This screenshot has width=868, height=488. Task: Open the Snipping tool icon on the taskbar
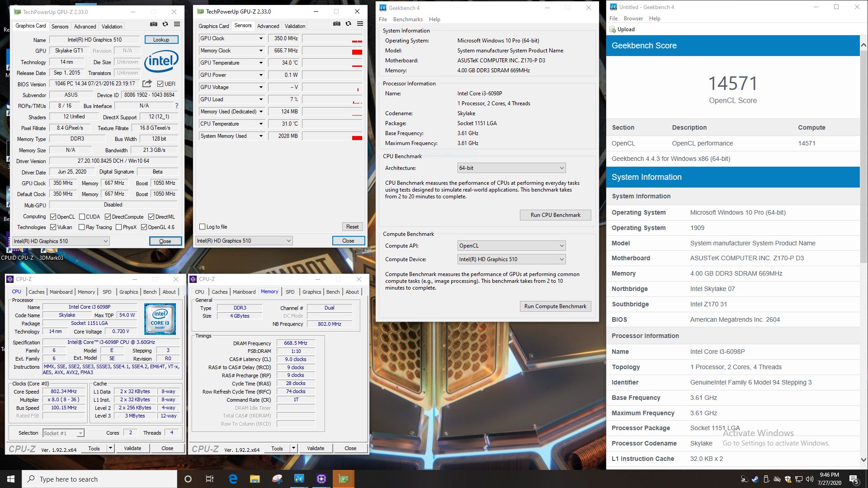coord(277,479)
